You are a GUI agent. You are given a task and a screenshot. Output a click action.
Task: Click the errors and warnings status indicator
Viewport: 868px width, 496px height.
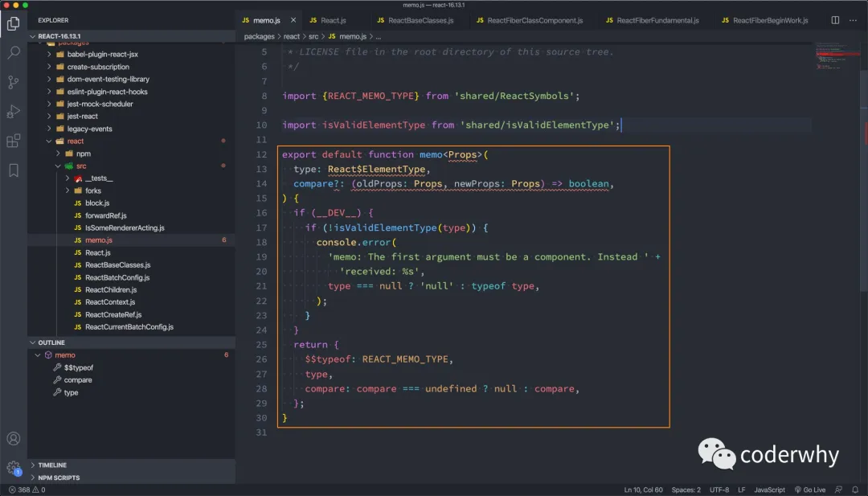click(27, 490)
